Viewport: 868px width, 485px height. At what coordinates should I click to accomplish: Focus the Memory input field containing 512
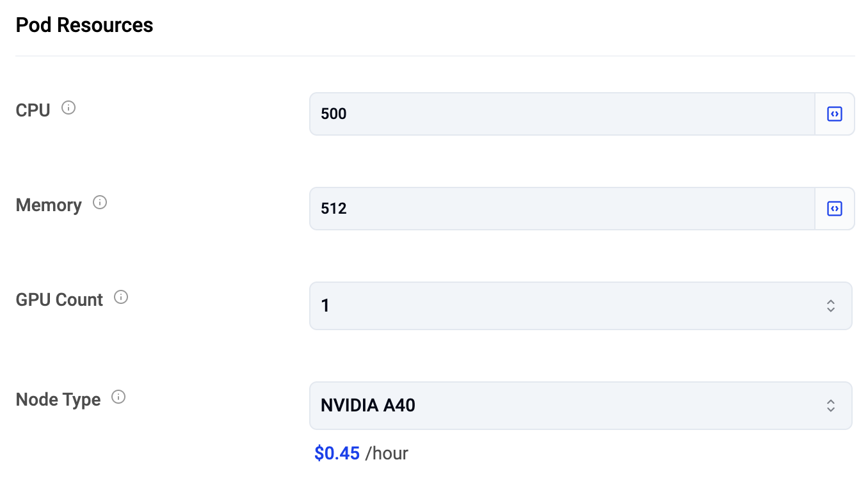click(562, 209)
